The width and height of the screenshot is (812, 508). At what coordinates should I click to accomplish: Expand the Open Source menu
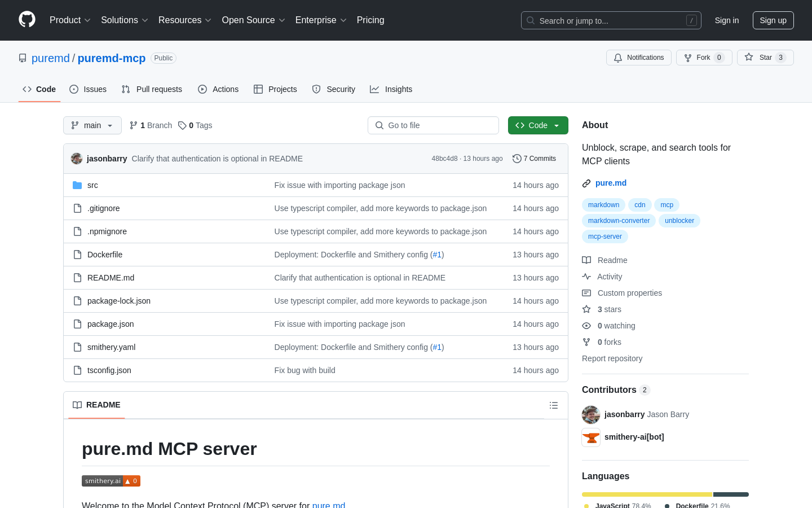[254, 20]
